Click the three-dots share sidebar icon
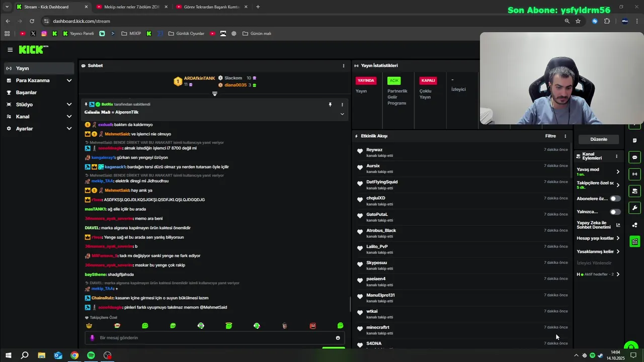This screenshot has height=362, width=644. pyautogui.click(x=635, y=225)
